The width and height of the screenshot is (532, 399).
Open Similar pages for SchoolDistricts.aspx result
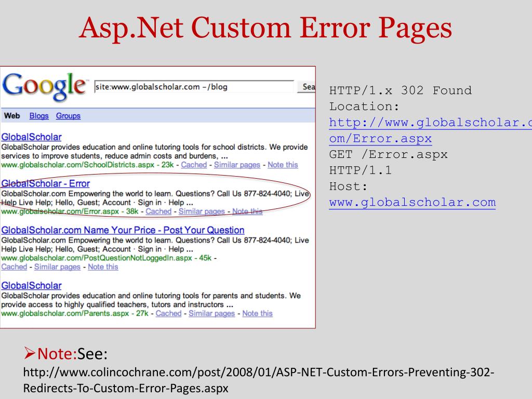pos(237,165)
